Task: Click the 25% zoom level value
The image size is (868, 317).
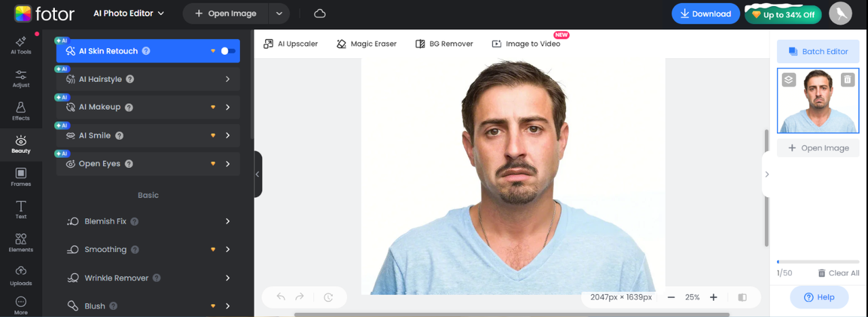Action: 692,297
